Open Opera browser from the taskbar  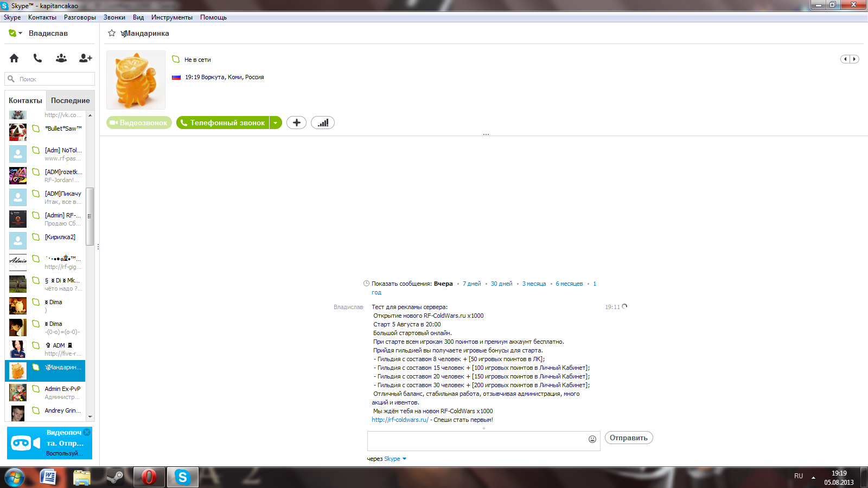click(149, 477)
